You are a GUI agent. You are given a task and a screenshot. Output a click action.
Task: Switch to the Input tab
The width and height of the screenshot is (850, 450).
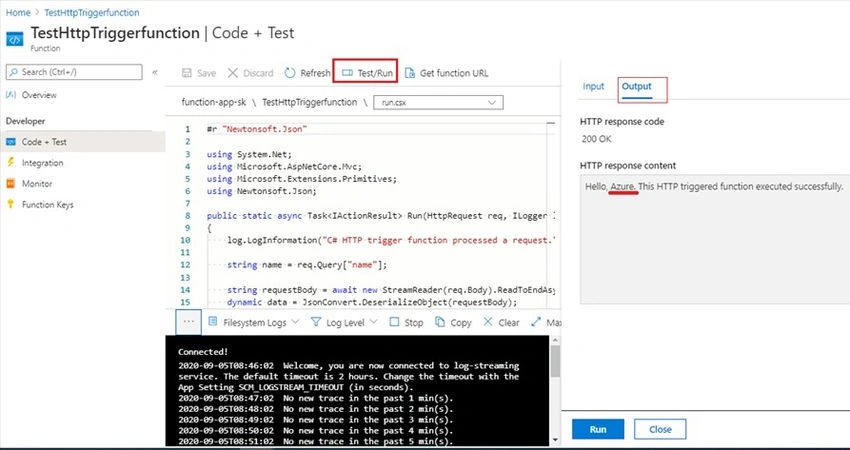point(593,86)
